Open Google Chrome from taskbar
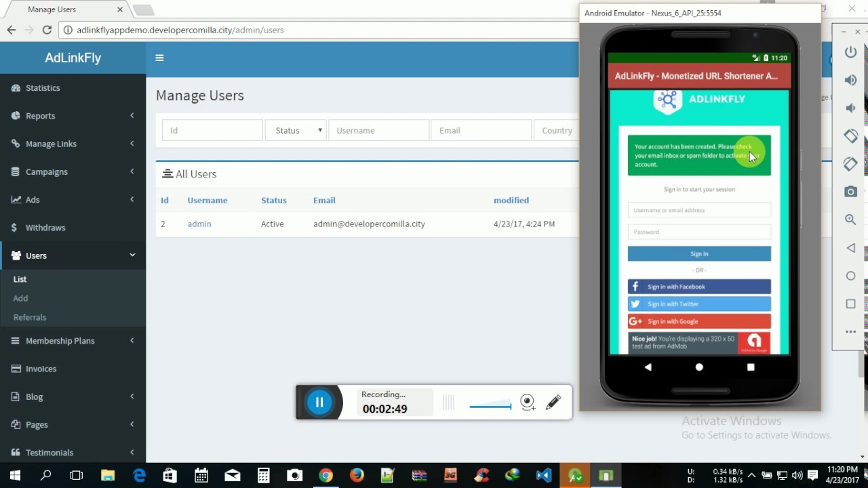 pyautogui.click(x=325, y=475)
